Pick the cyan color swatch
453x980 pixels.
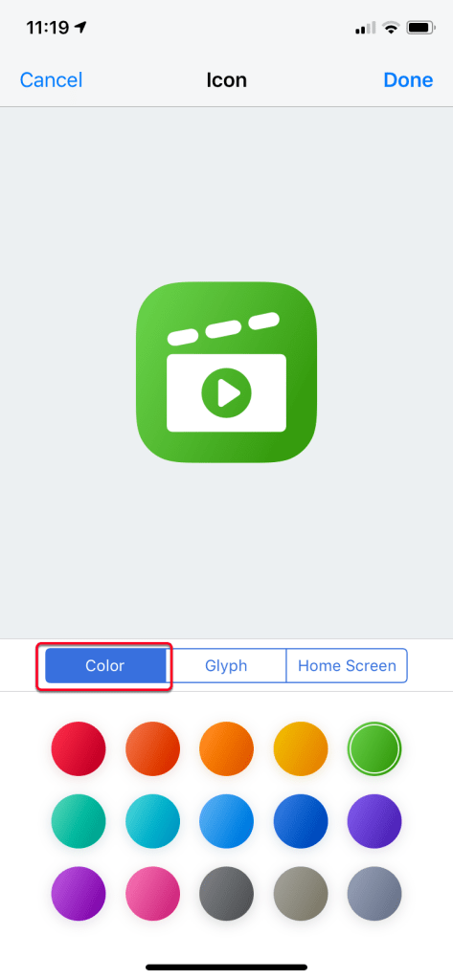click(152, 821)
